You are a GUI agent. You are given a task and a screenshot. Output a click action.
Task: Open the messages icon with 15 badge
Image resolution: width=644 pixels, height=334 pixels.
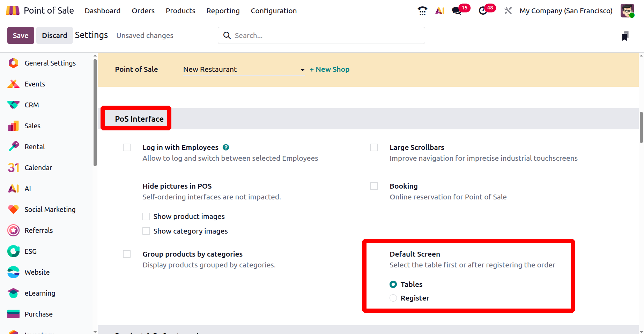457,11
